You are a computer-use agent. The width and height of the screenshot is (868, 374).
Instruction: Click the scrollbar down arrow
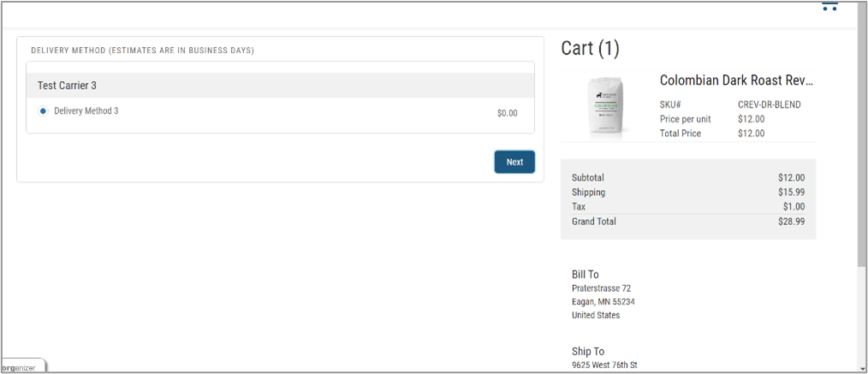[863, 367]
